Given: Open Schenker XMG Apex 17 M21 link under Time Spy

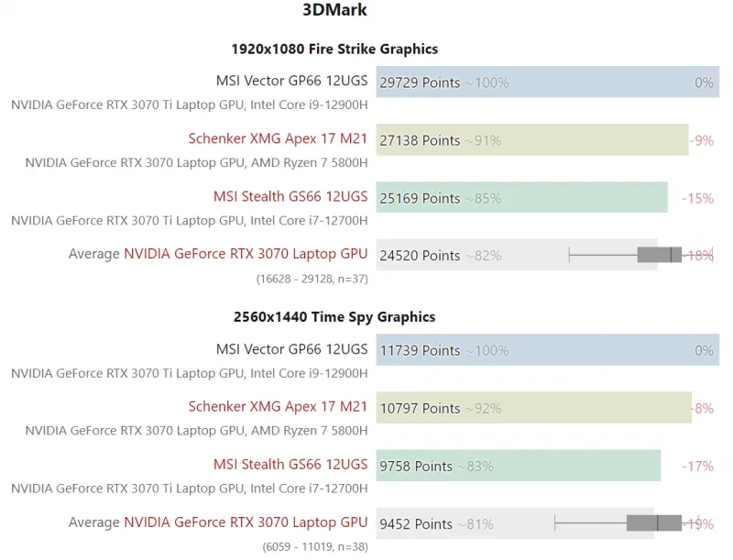Looking at the screenshot, I should coord(278,407).
